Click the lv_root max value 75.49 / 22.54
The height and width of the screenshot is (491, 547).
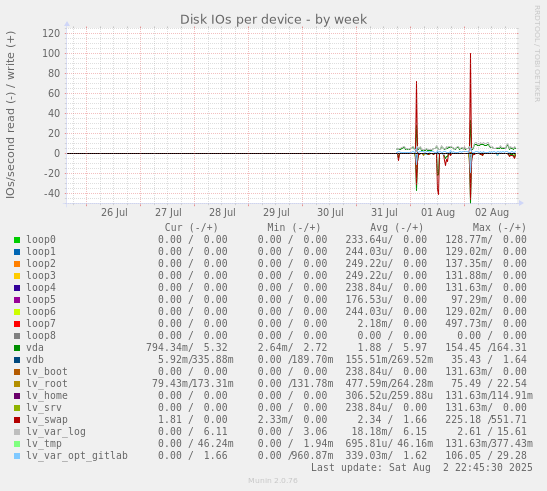(489, 384)
